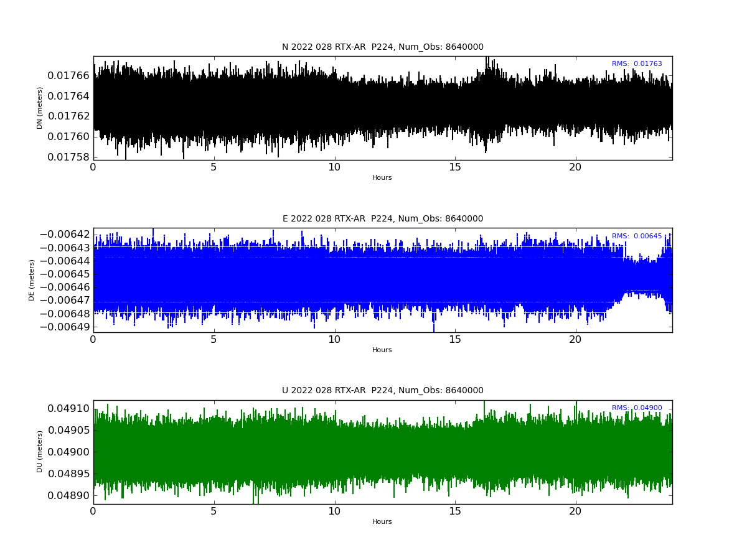Click the 'Hours' label under the N plot
The height and width of the screenshot is (560, 747).
coord(382,178)
